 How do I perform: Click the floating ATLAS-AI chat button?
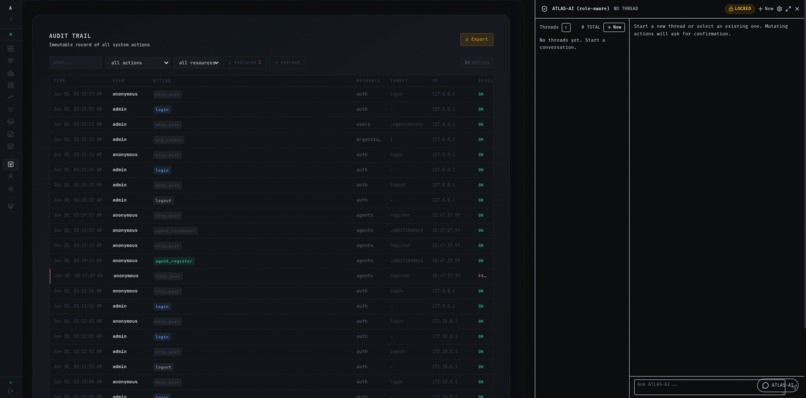[x=777, y=385]
